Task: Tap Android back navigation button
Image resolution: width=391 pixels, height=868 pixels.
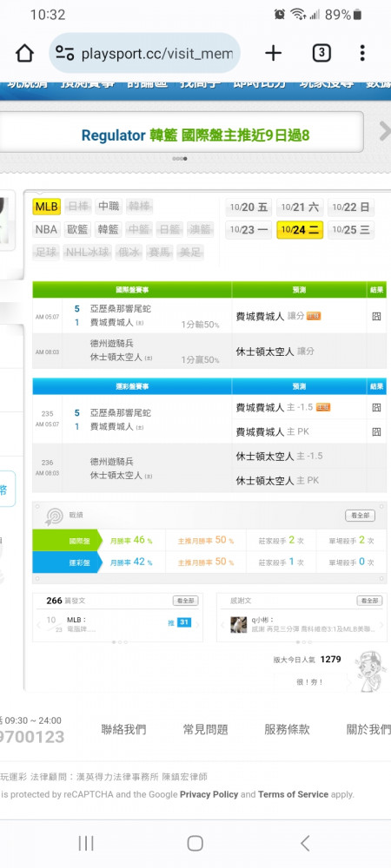Action: (x=305, y=843)
